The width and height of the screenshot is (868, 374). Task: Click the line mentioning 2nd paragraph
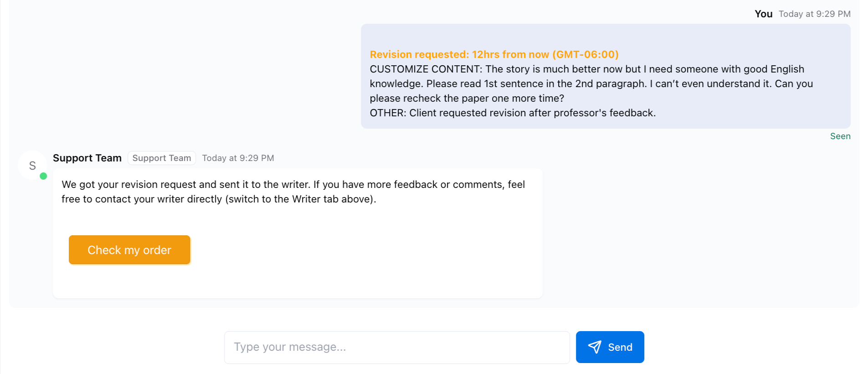click(x=591, y=84)
